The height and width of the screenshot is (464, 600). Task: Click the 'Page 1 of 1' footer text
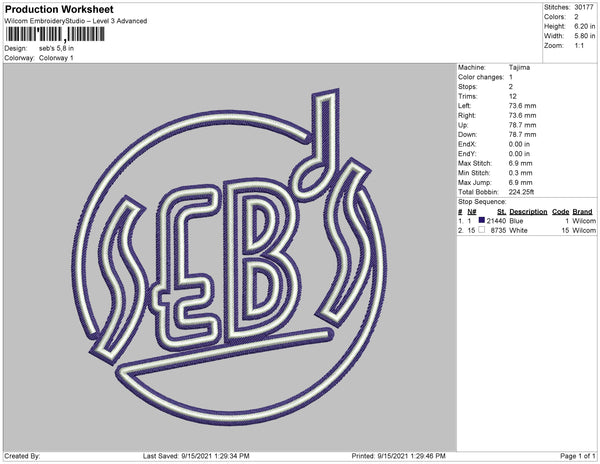(578, 456)
